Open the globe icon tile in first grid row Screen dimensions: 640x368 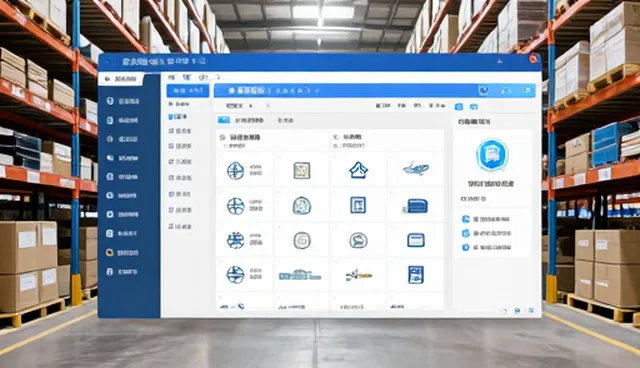[x=236, y=171]
